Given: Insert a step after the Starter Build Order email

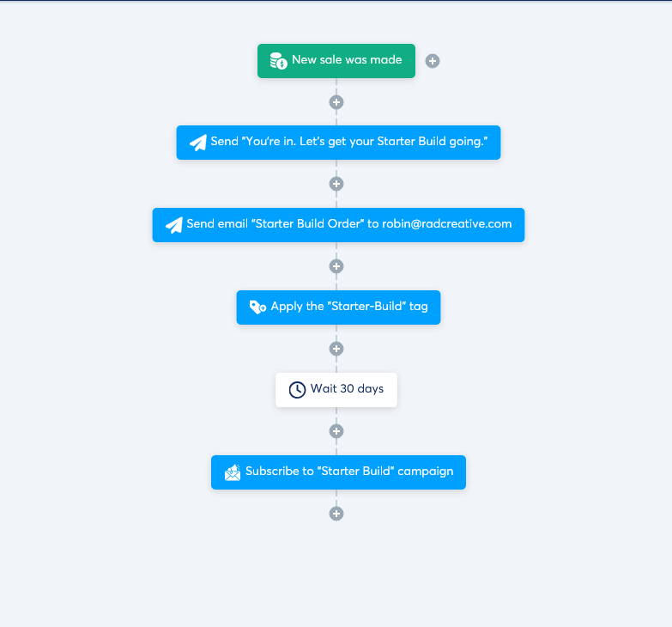Looking at the screenshot, I should pos(336,266).
